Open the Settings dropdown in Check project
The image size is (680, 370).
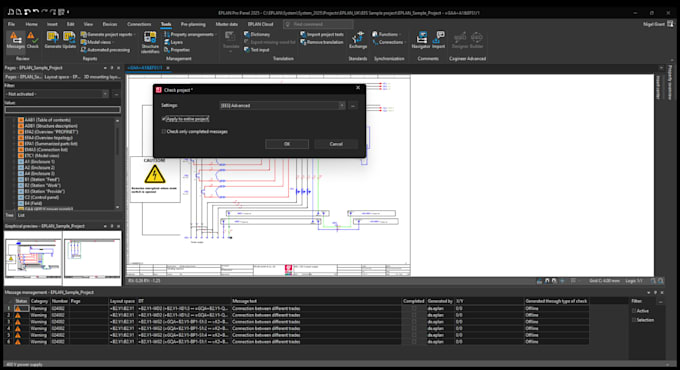click(x=342, y=105)
